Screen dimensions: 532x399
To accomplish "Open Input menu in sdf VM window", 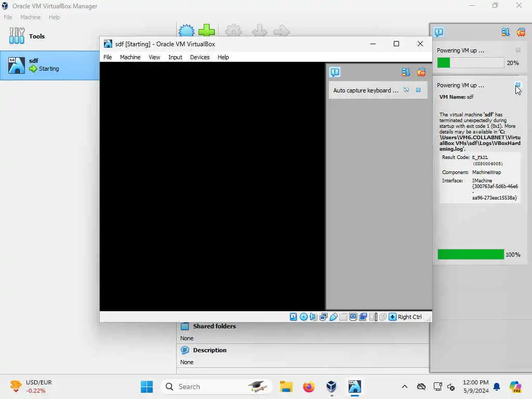I will coord(175,57).
